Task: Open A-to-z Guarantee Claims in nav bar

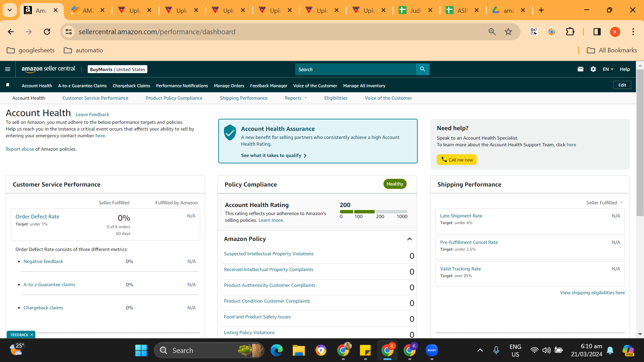Action: (x=82, y=86)
